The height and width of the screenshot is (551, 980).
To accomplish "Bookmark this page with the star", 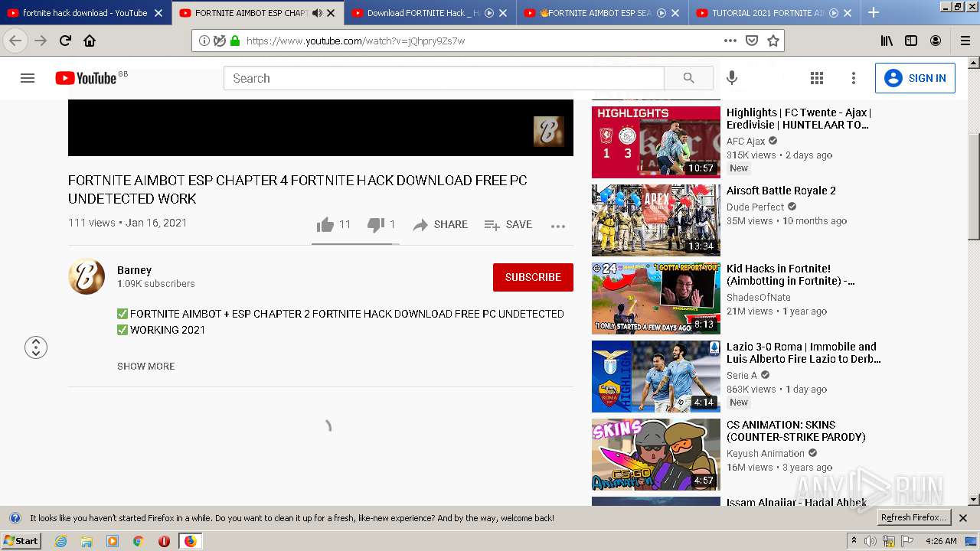I will (773, 41).
